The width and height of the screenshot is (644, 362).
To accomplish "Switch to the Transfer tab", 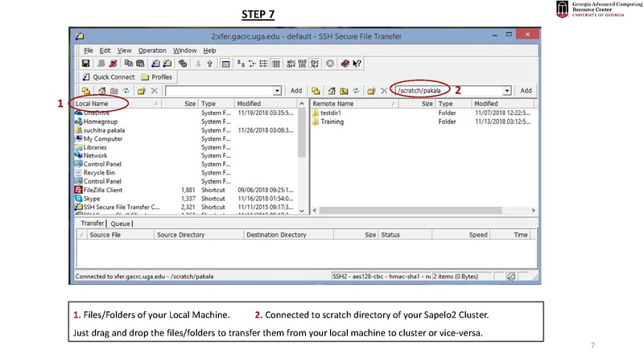I will [x=92, y=224].
